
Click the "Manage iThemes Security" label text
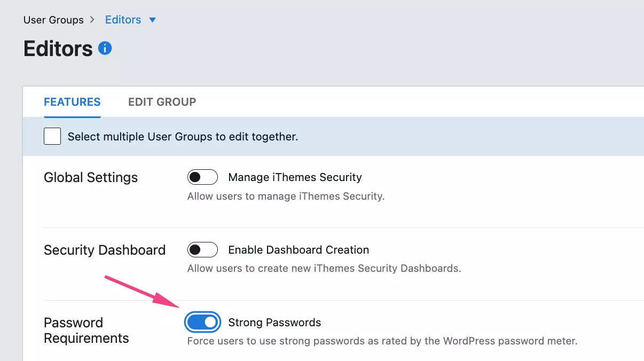point(295,177)
